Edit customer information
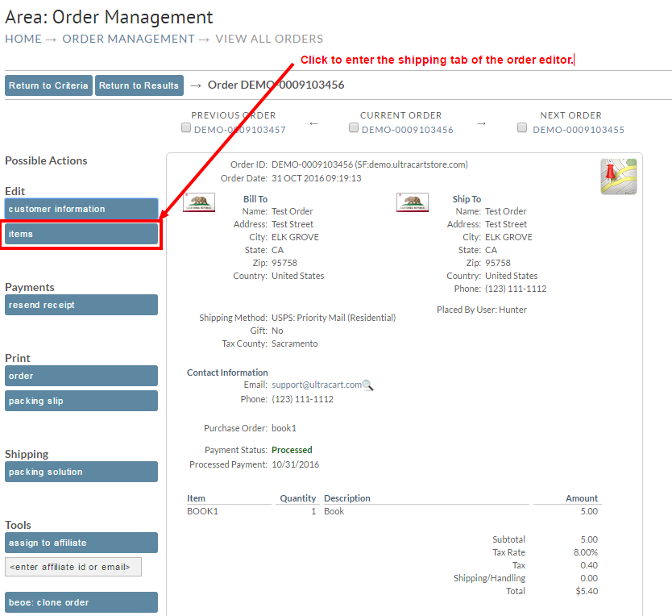 click(x=81, y=209)
